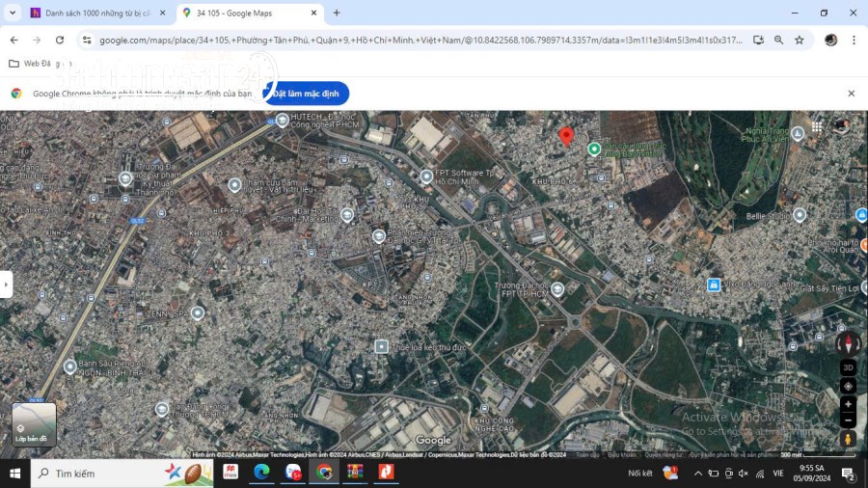This screenshot has width=868, height=488.
Task: Click the address bar URL field
Action: coord(420,40)
